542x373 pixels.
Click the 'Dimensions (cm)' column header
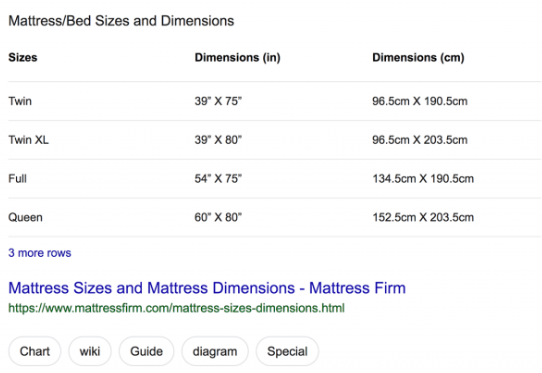click(x=418, y=57)
